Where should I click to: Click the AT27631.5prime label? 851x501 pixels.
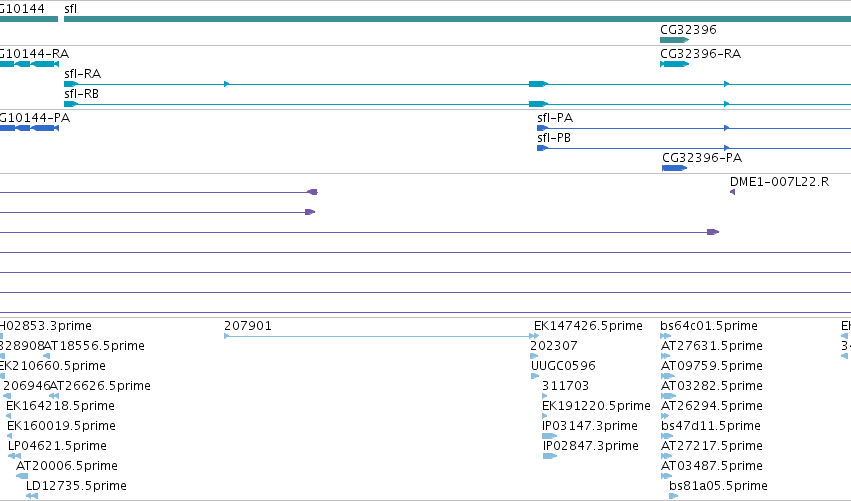coord(712,346)
